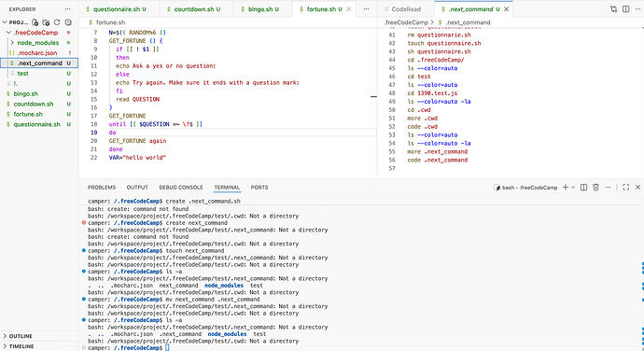This screenshot has height=351, width=644.
Task: Open fortune.sh from the Explorer tree
Action: pos(27,114)
